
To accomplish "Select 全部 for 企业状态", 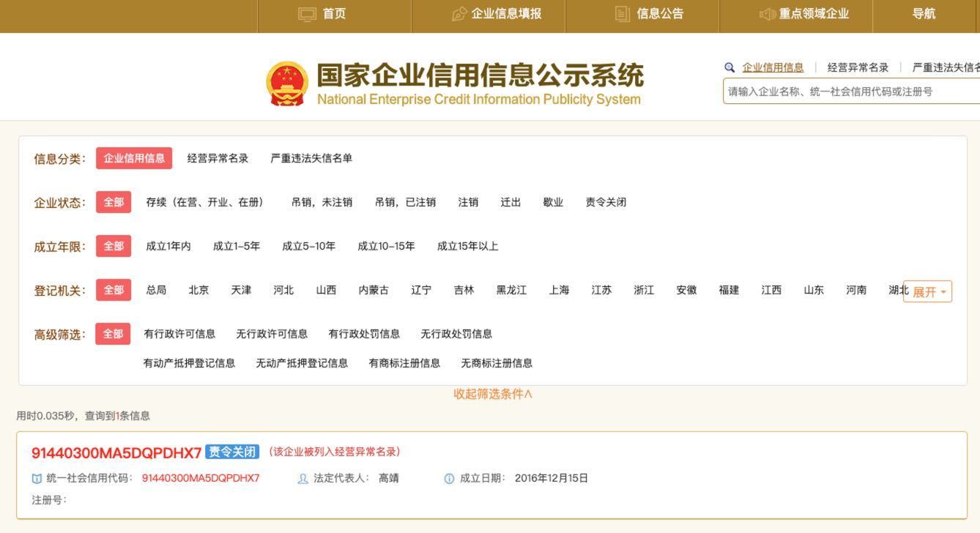I will click(114, 202).
